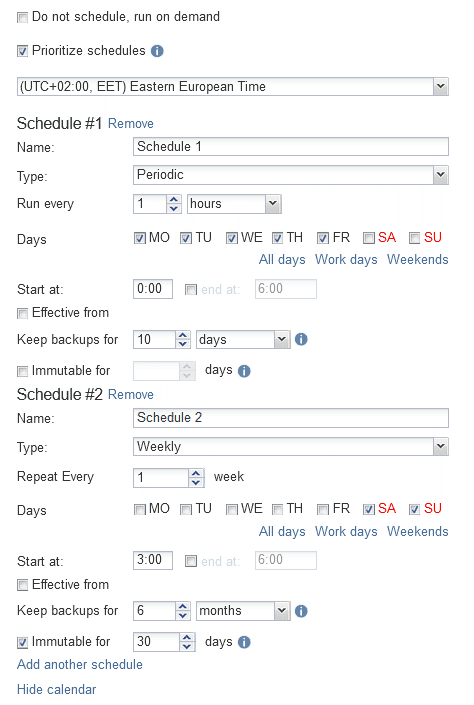Click info icon beside Schedule 2 retention months
Image resolution: width=474 pixels, height=705 pixels.
301,611
